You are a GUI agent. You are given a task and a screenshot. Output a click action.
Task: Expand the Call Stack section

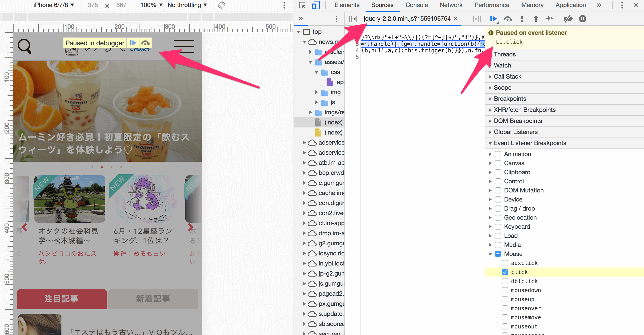tap(507, 77)
